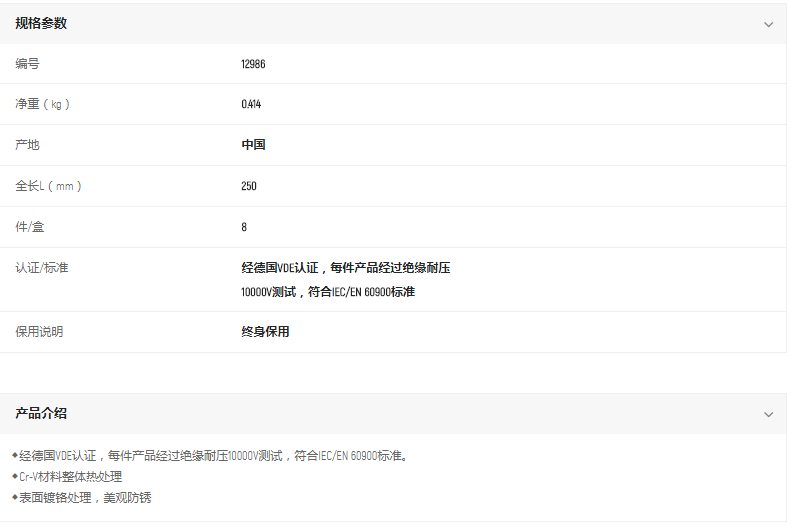
Task: Select the 认证/标准 row label
Action: (41, 268)
